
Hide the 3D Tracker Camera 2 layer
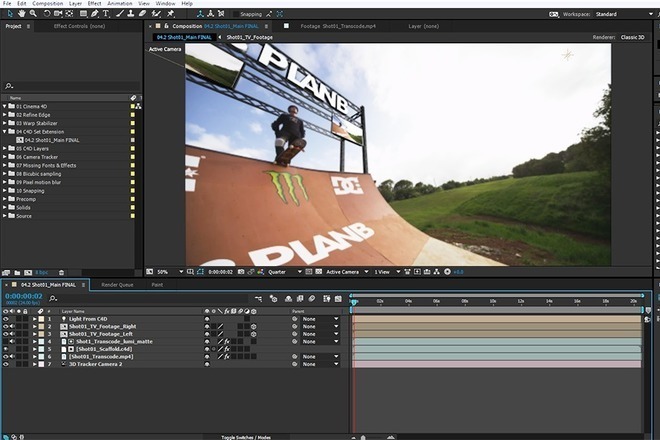(x=5, y=364)
